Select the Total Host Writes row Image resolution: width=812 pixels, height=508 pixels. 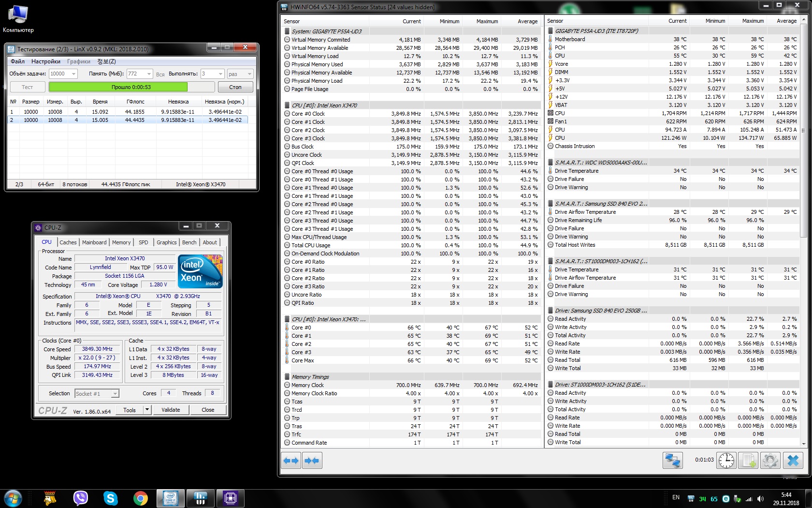pyautogui.click(x=673, y=245)
